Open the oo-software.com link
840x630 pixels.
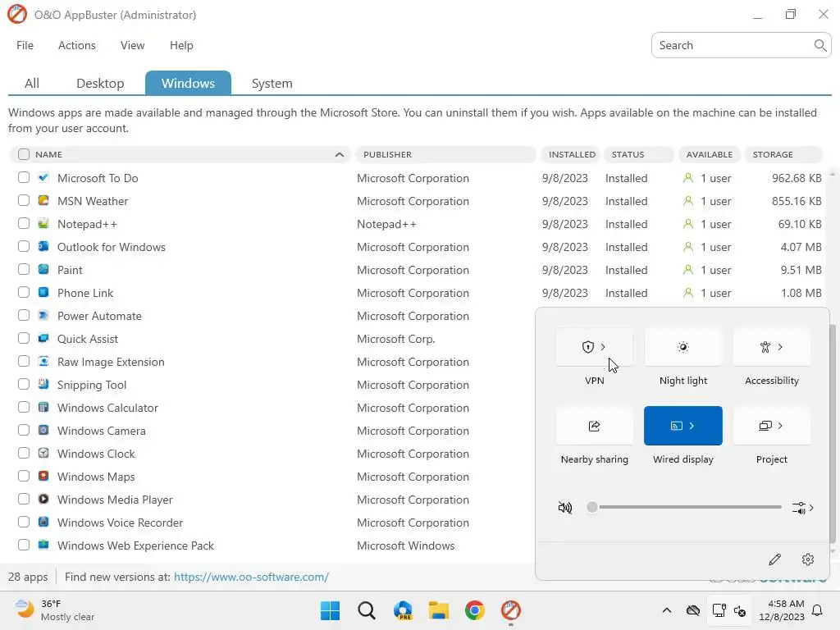tap(251, 577)
